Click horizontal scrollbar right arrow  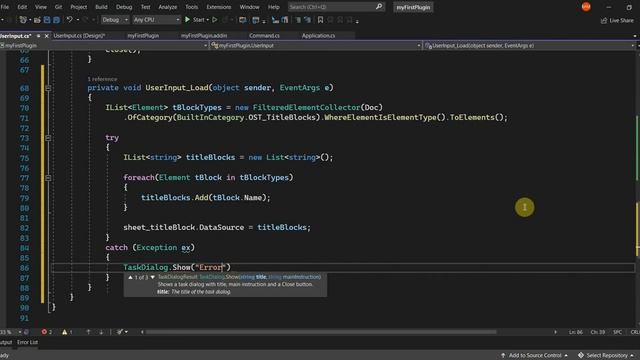[555, 332]
